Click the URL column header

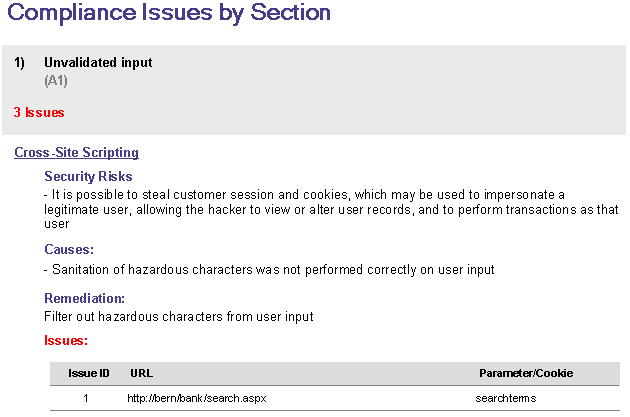click(141, 373)
